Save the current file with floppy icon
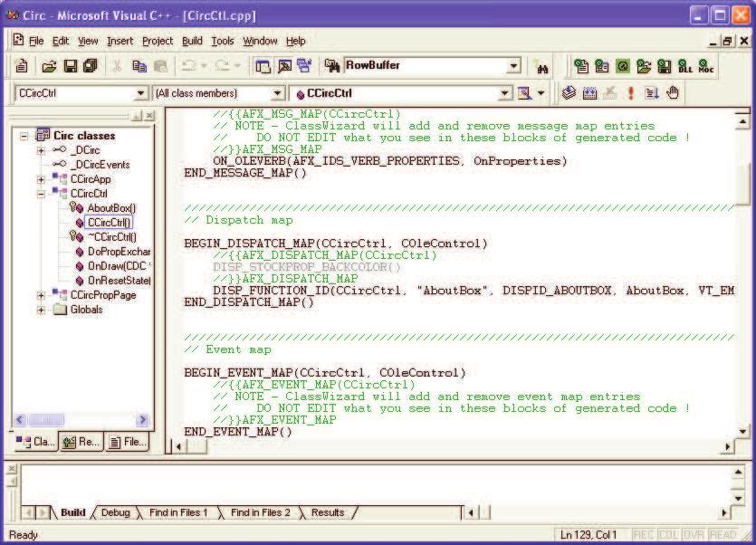Screen dimensions: 756x545 coord(71,66)
